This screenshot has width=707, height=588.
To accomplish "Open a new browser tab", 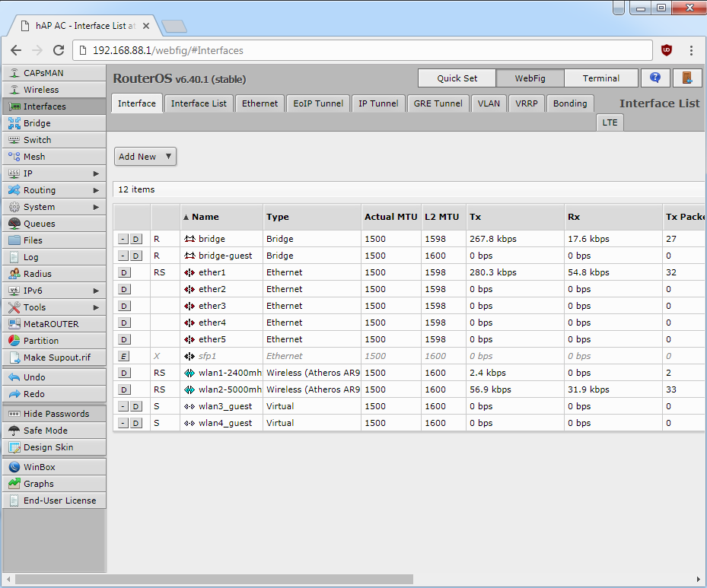I will [x=174, y=26].
